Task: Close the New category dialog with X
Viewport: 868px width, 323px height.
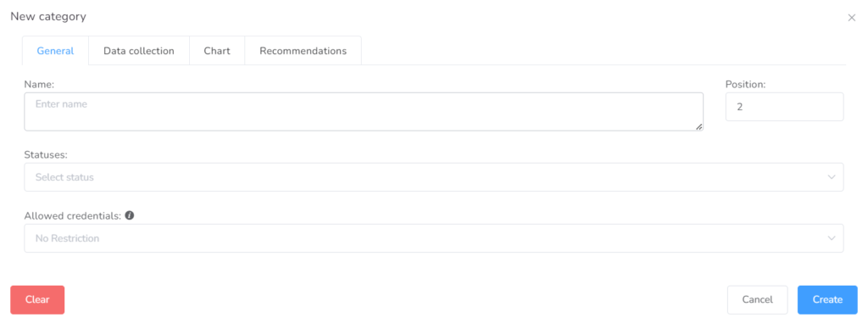Action: click(x=851, y=18)
